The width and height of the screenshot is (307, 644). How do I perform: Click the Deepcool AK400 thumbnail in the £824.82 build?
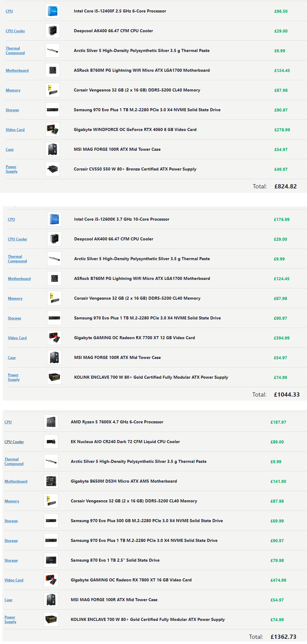tap(53, 31)
